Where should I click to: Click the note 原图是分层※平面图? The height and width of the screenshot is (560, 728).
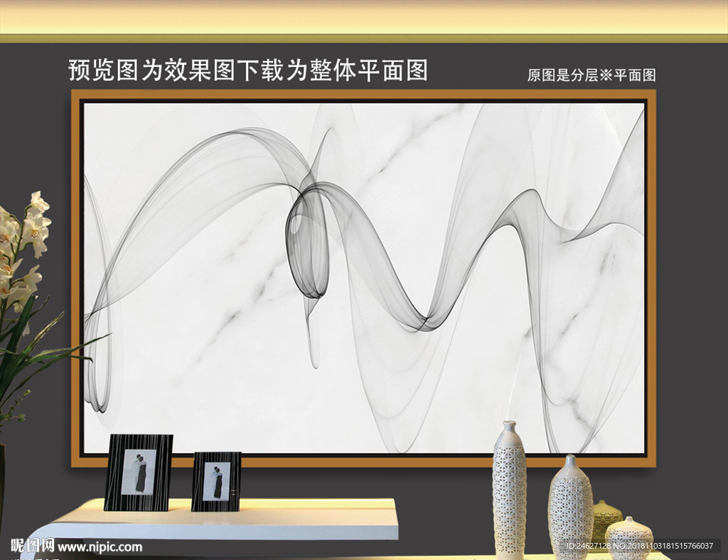click(591, 75)
